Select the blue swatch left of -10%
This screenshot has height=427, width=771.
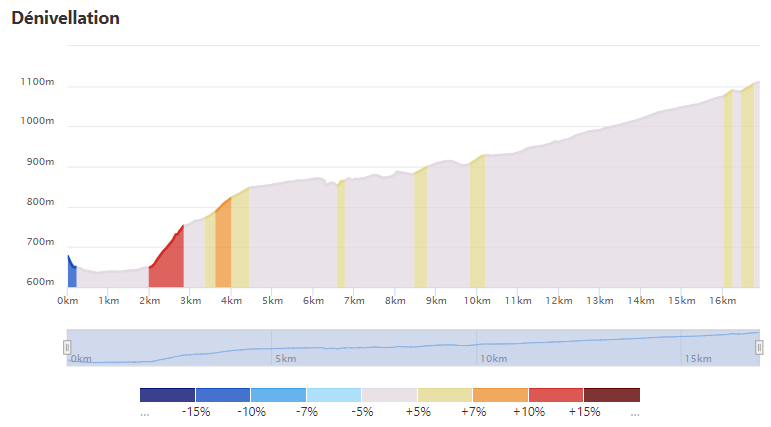pos(223,395)
